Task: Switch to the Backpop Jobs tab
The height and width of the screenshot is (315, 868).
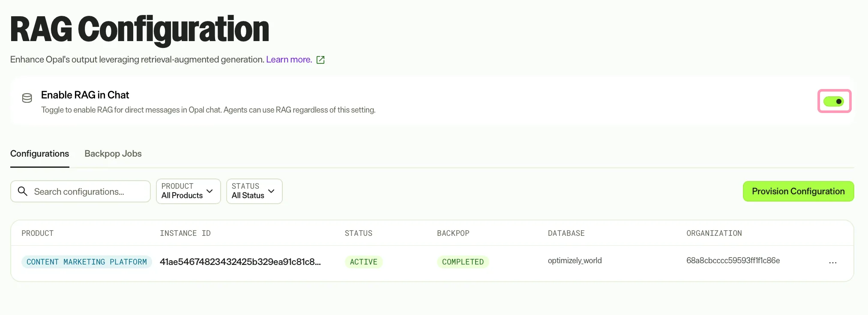Action: coord(113,154)
